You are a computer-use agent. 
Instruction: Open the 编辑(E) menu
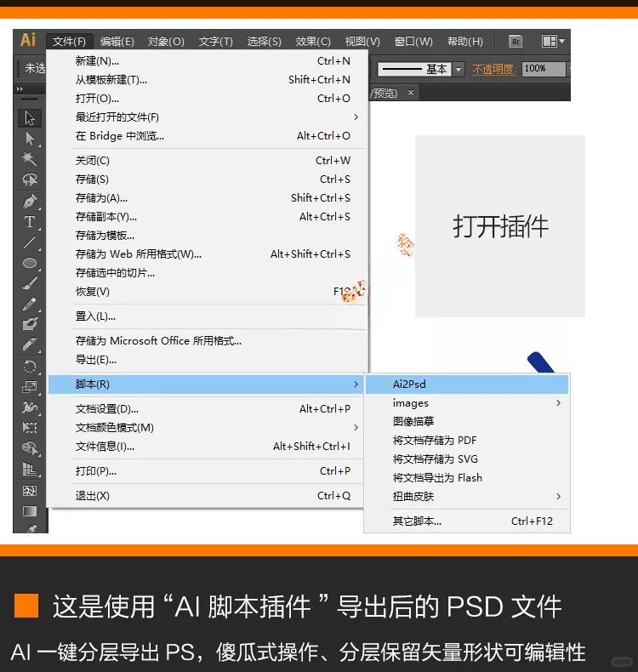(117, 42)
